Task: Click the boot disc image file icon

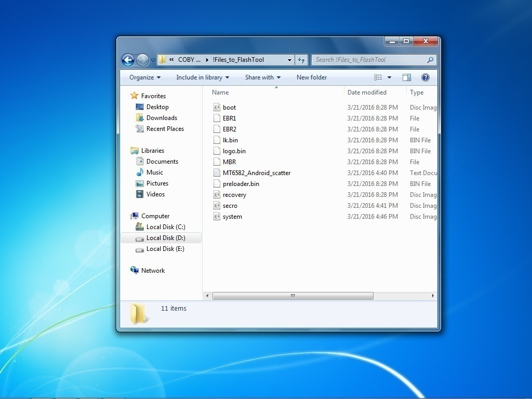Action: (217, 107)
